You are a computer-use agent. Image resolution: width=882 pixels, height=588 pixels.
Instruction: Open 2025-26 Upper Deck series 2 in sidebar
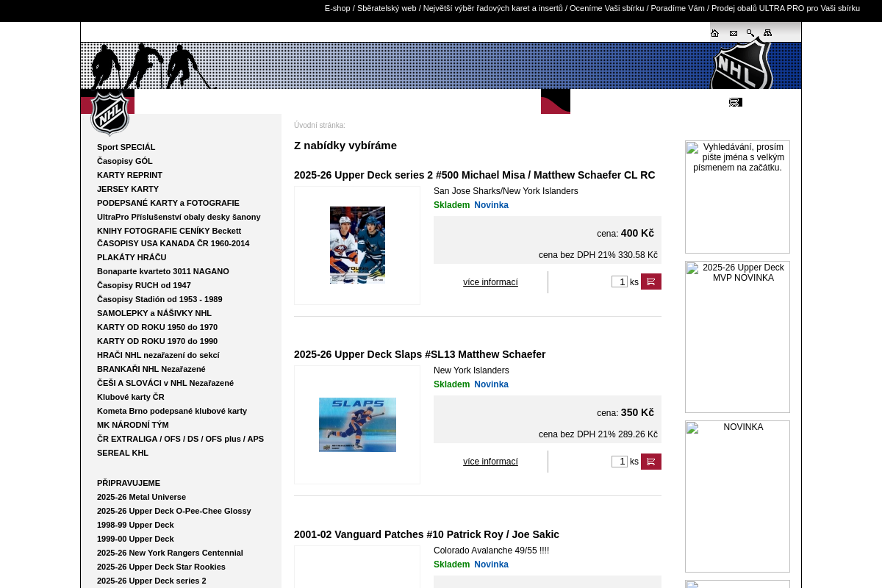click(151, 581)
